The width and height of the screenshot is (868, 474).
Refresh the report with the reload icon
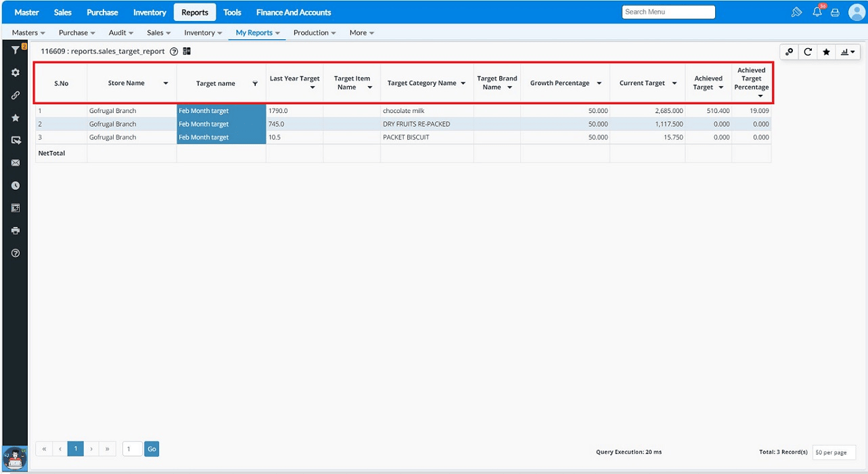pyautogui.click(x=808, y=52)
